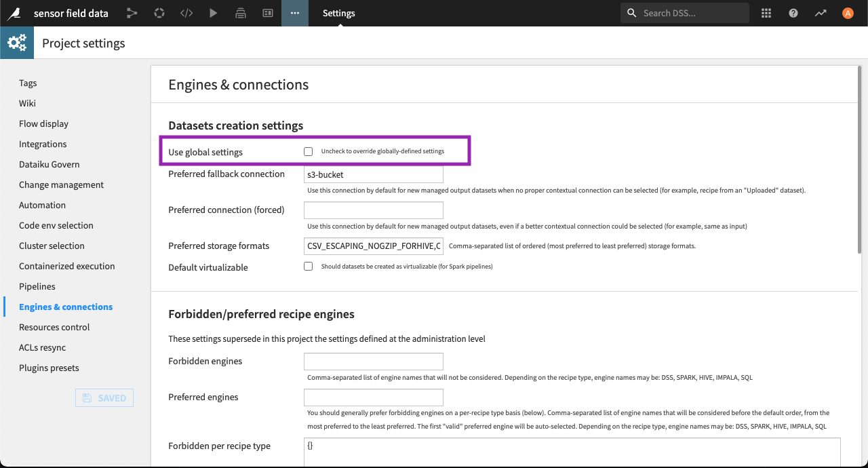Open the Code notebooks icon
This screenshot has width=868, height=468.
186,13
